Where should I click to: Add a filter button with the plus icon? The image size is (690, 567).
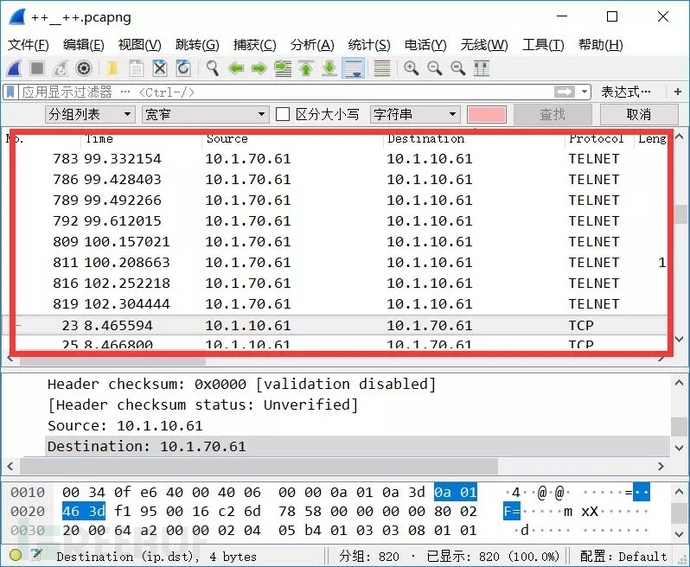(x=678, y=92)
